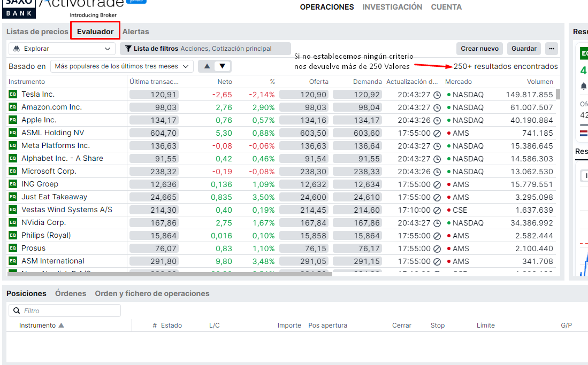Click the EQ icon beside Philips (Royal)
Image resolution: width=588 pixels, height=365 pixels.
click(13, 235)
